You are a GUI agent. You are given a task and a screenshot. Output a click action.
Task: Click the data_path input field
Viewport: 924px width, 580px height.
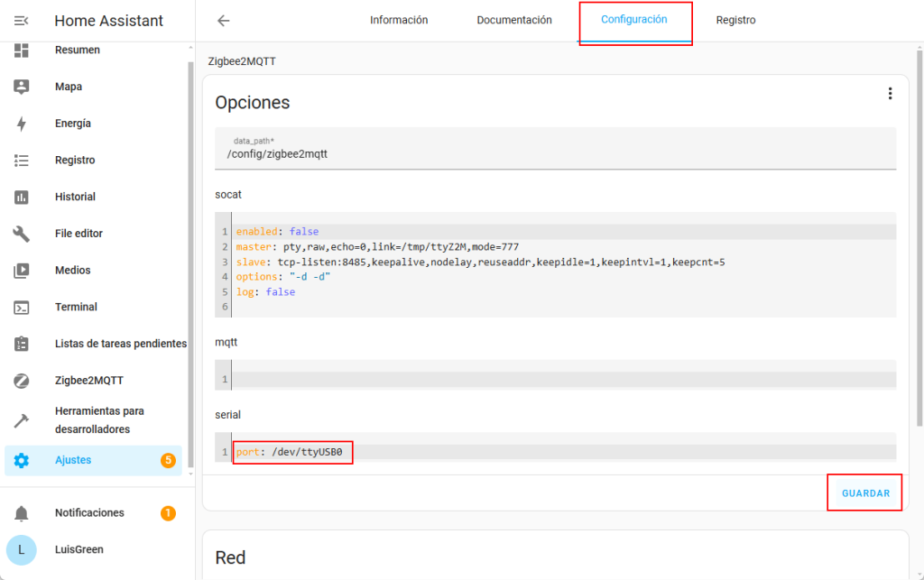pos(555,153)
